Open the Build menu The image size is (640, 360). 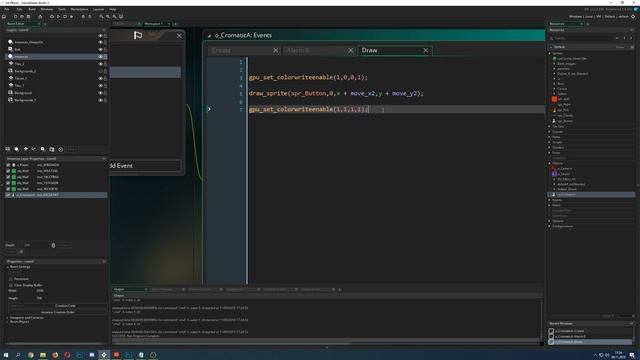coord(32,9)
